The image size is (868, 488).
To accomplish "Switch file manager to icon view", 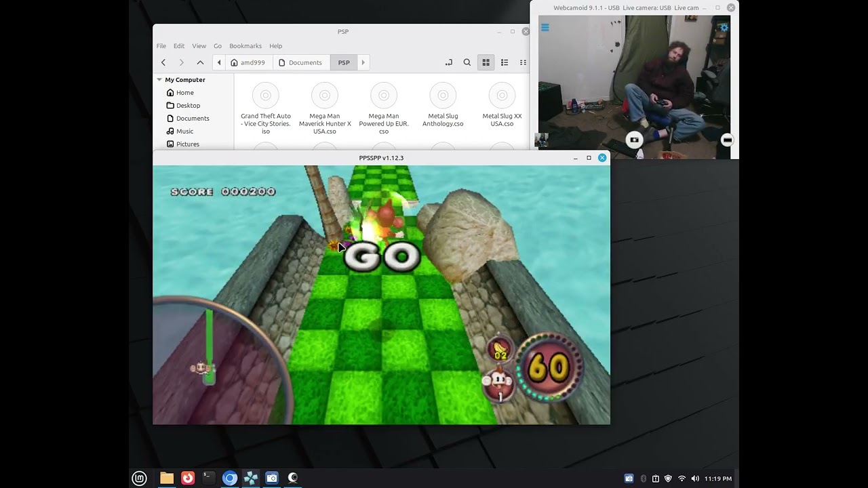I will 486,62.
